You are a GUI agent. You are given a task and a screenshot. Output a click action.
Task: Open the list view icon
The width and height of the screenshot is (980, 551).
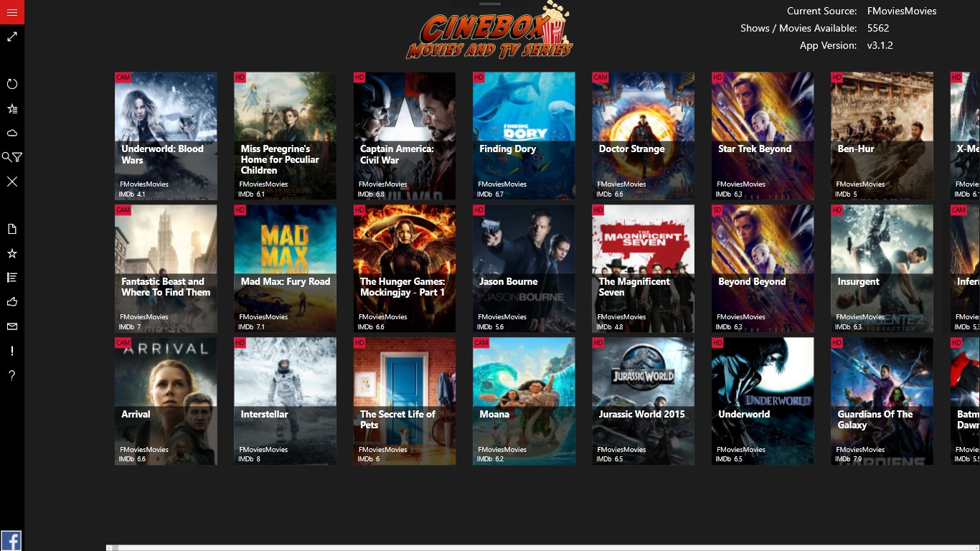point(12,277)
